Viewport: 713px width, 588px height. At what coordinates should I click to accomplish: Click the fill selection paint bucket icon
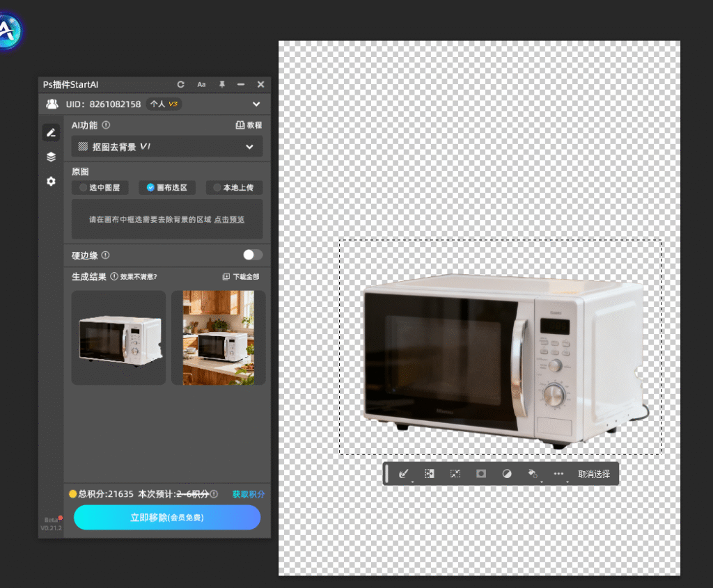[533, 474]
